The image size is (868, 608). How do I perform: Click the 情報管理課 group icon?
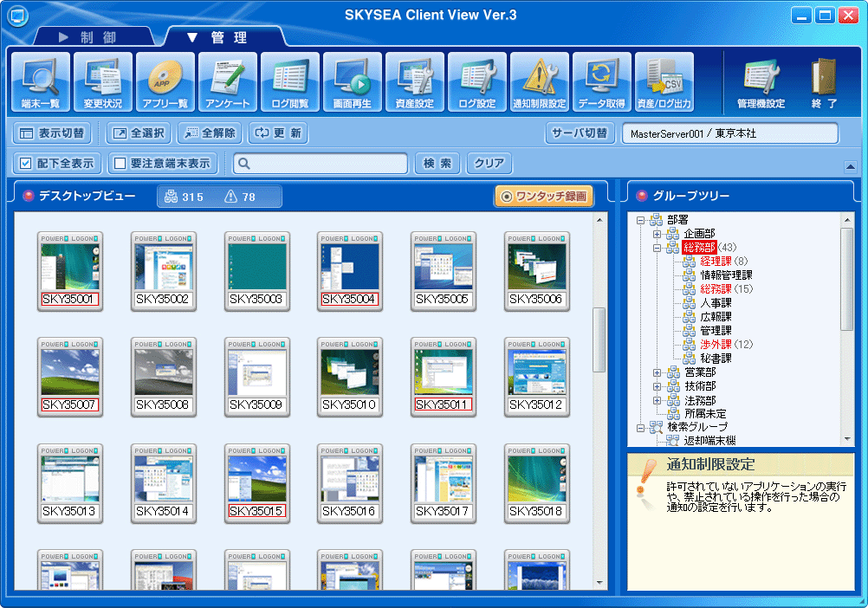(690, 275)
